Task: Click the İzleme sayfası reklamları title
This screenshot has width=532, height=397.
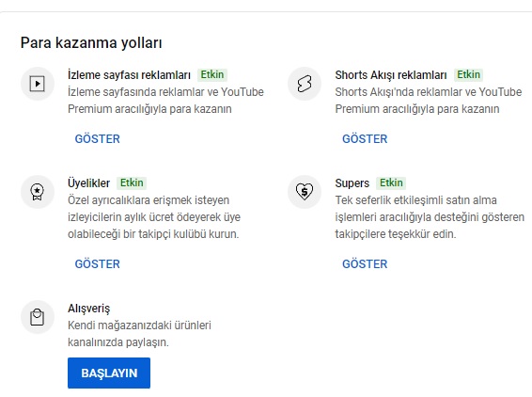Action: 129,75
